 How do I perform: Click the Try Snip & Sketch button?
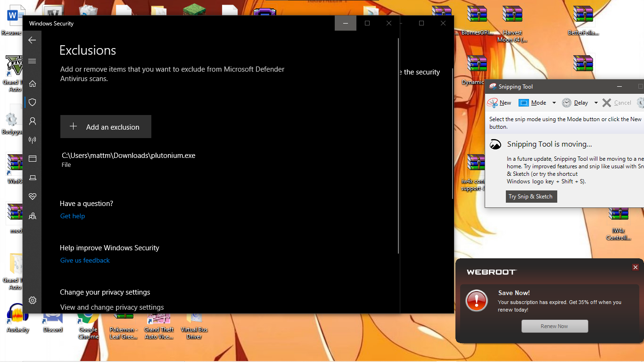click(x=530, y=197)
